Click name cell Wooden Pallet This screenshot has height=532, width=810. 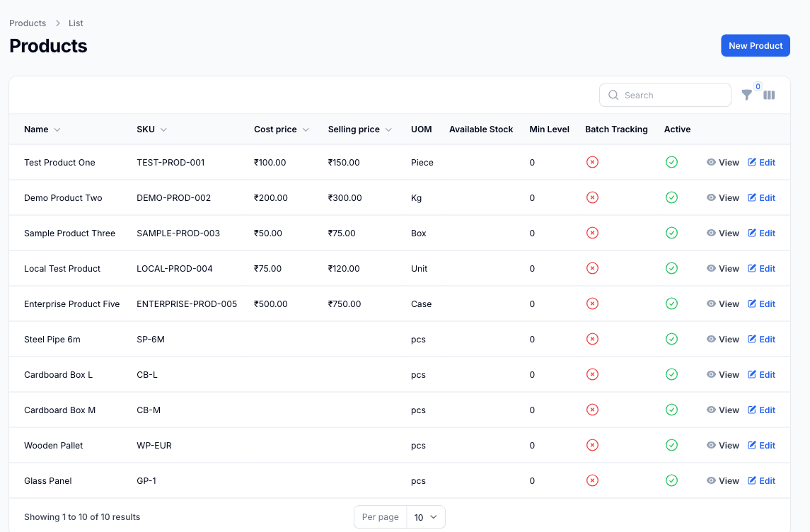click(53, 445)
